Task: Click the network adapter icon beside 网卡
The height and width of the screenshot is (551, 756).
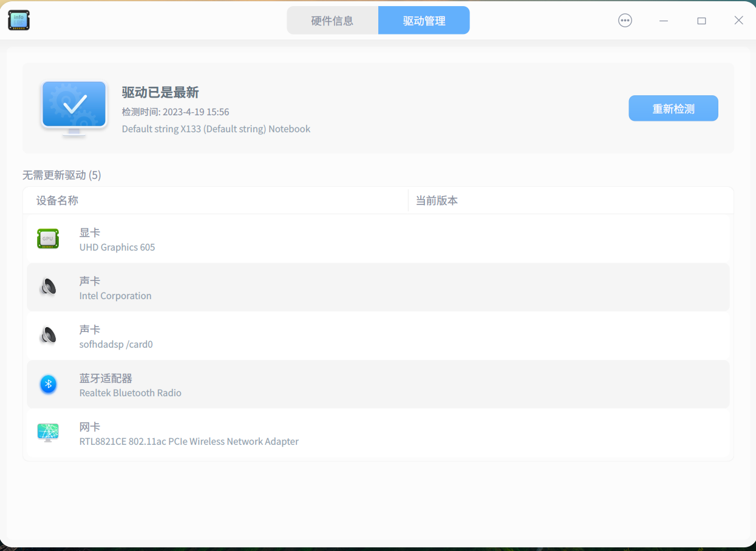Action: click(48, 433)
